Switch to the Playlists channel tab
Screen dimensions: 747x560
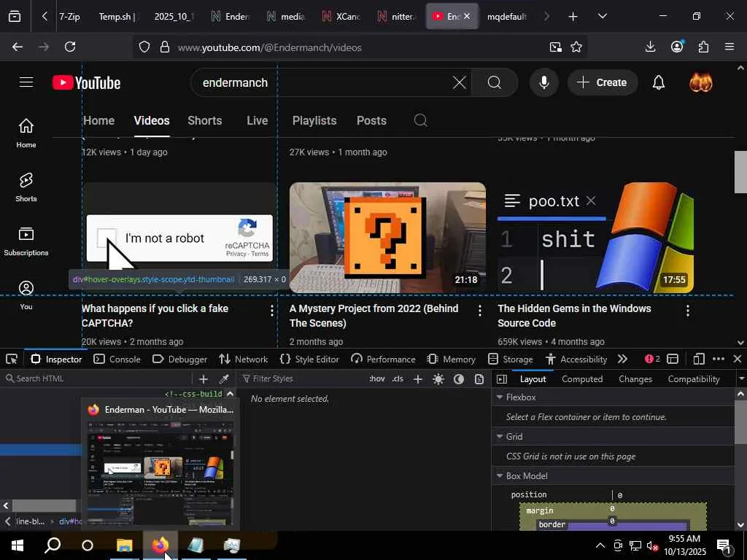click(x=314, y=120)
